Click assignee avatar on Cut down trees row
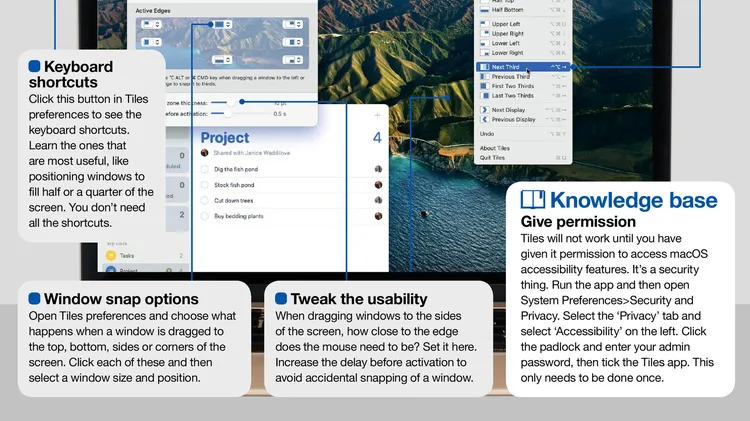The image size is (750, 421). pos(378,200)
